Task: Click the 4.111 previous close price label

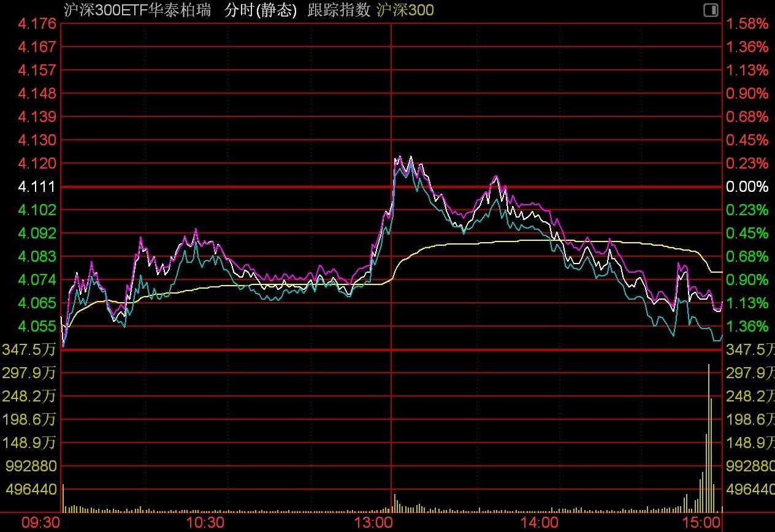Action: pyautogui.click(x=37, y=186)
